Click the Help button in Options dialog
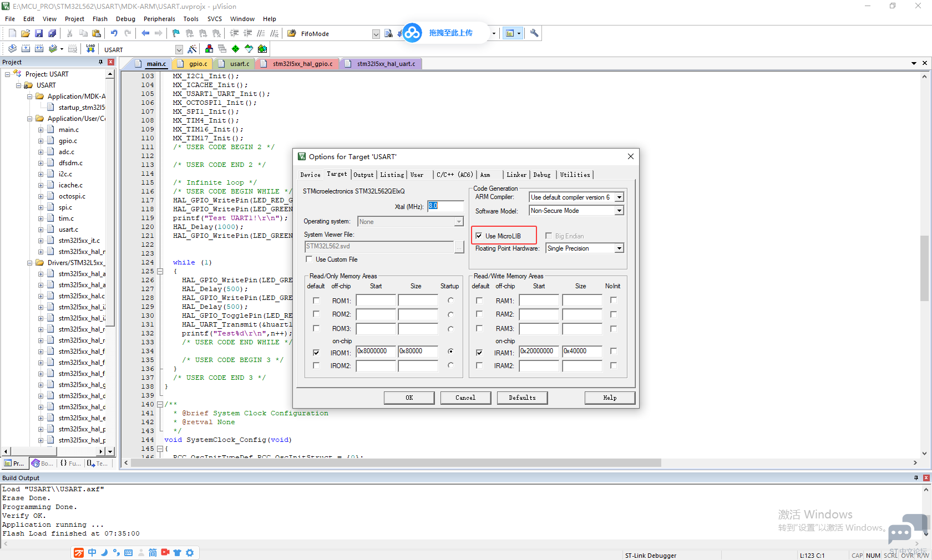The height and width of the screenshot is (560, 932). coord(610,398)
